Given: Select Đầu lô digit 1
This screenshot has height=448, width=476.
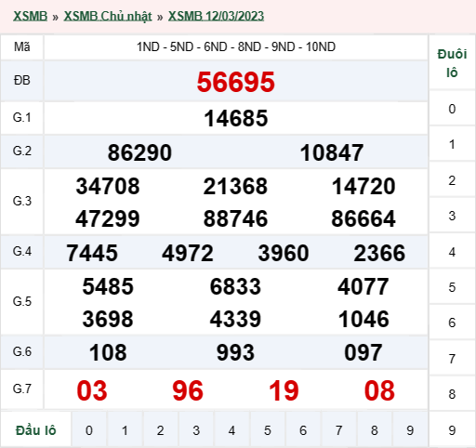Looking at the screenshot, I should (125, 430).
